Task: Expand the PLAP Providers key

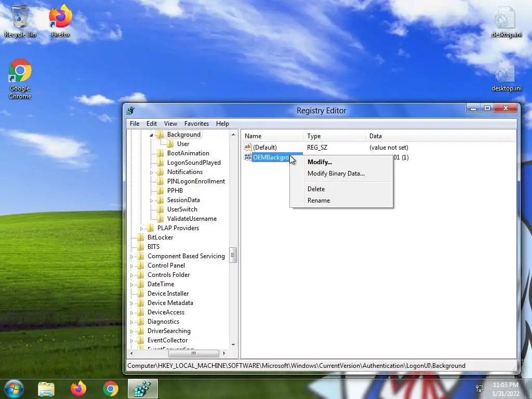Action: pyautogui.click(x=141, y=229)
